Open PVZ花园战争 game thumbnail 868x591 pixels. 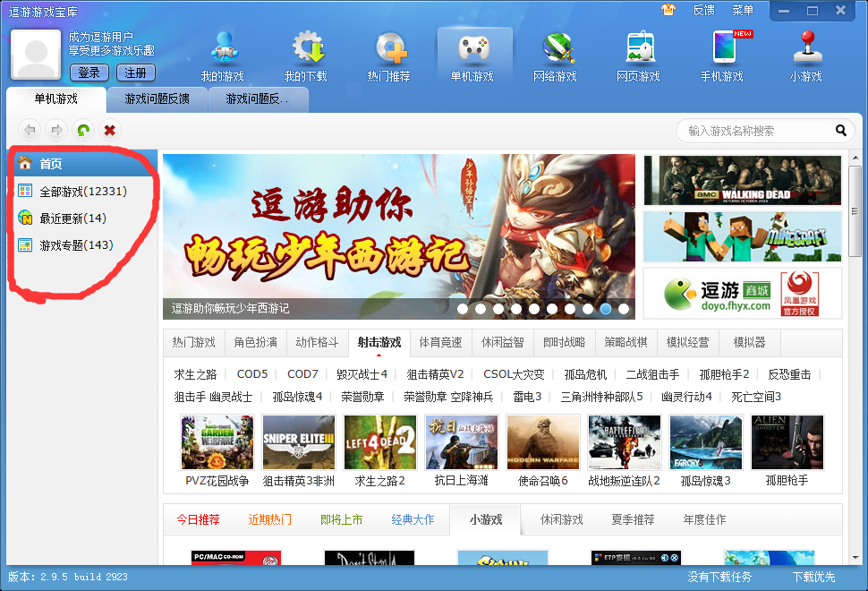coord(217,442)
